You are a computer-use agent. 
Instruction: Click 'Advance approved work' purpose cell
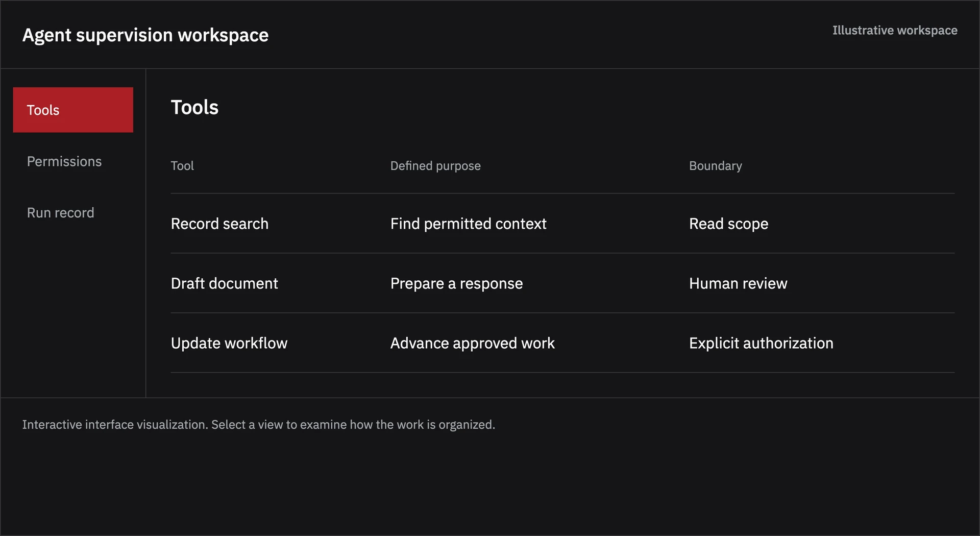(x=472, y=343)
